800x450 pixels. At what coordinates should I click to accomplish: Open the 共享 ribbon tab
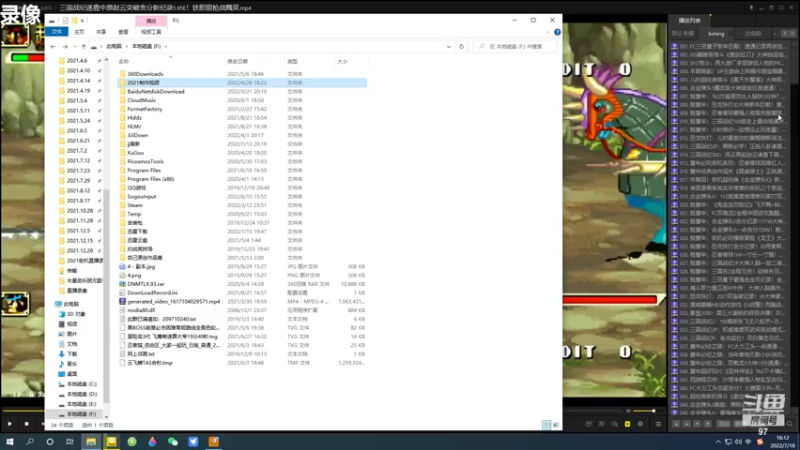101,32
